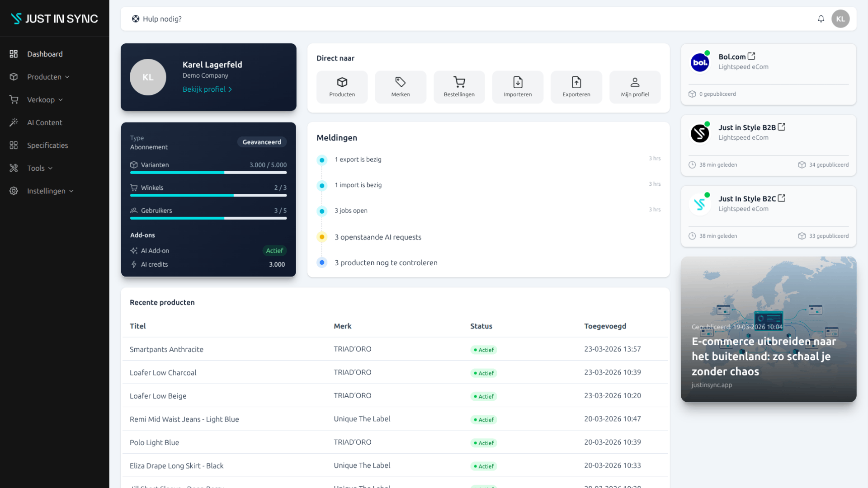Open the e-commerce article thumbnail
868x488 pixels.
pyautogui.click(x=768, y=329)
